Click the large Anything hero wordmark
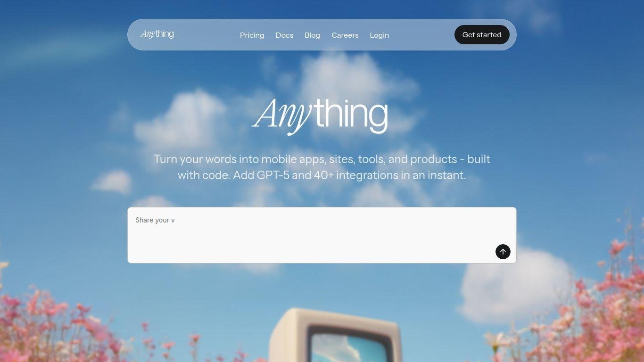The width and height of the screenshot is (644, 362). pyautogui.click(x=320, y=115)
